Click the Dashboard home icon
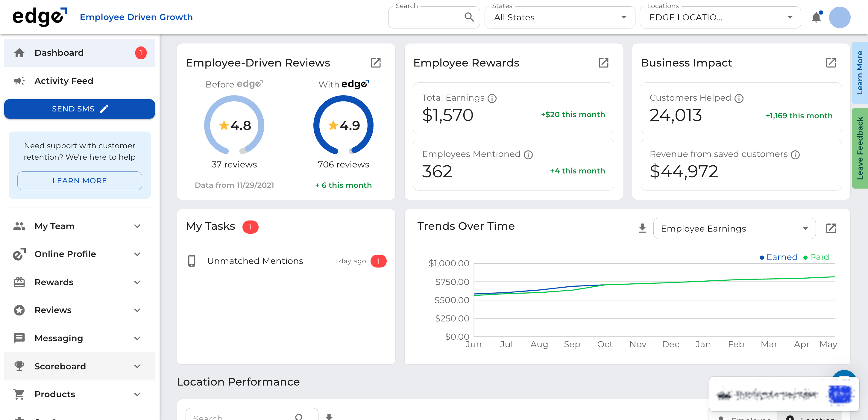 click(19, 53)
